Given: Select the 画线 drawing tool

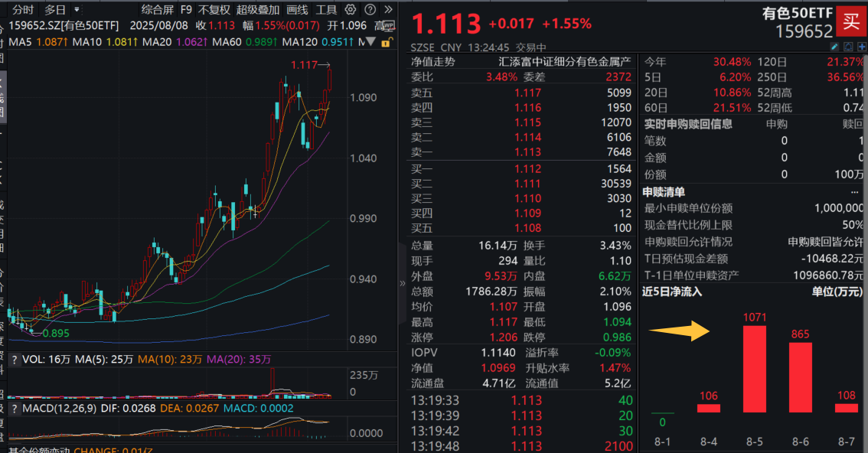Looking at the screenshot, I should [296, 10].
